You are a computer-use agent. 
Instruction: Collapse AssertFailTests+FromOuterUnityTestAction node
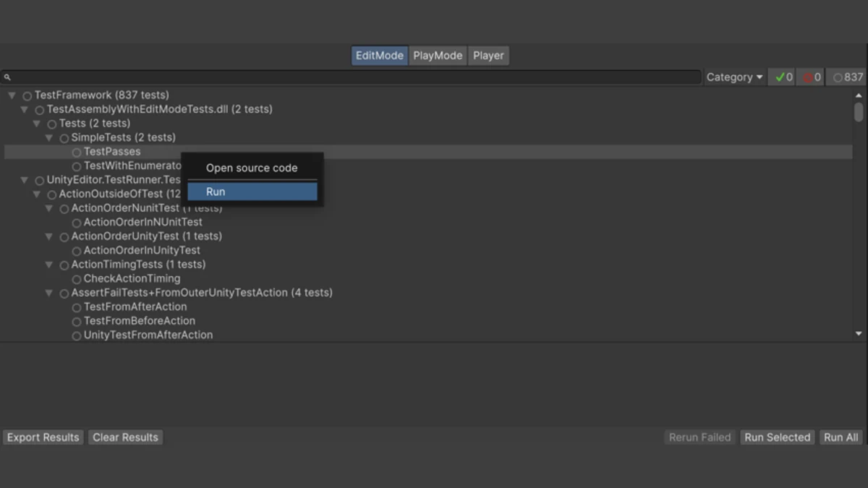coord(48,293)
